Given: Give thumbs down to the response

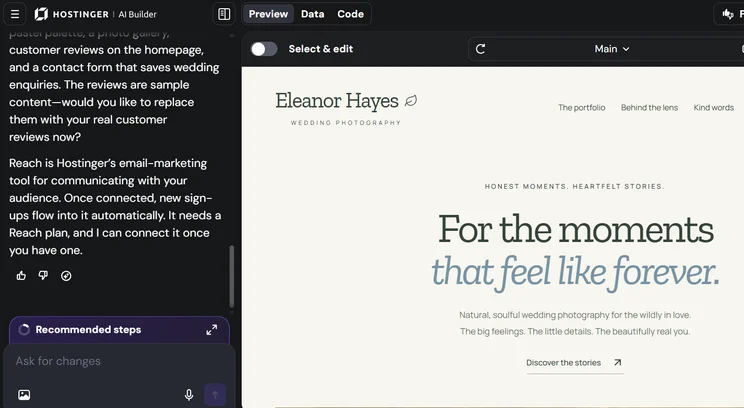Looking at the screenshot, I should (43, 276).
